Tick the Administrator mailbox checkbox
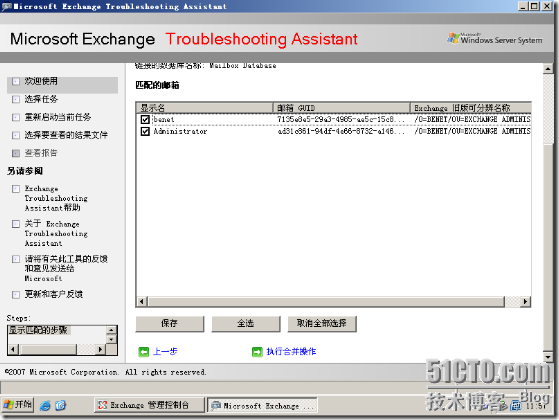The width and height of the screenshot is (559, 420). click(x=145, y=132)
